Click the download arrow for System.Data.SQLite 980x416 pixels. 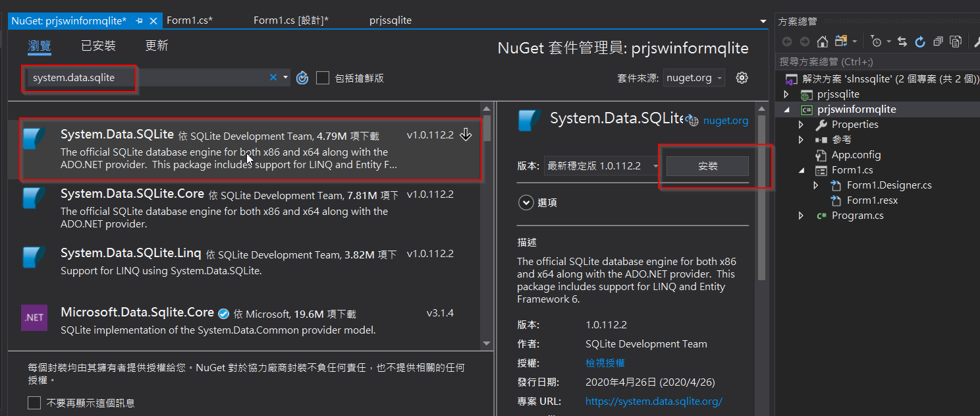pos(466,135)
